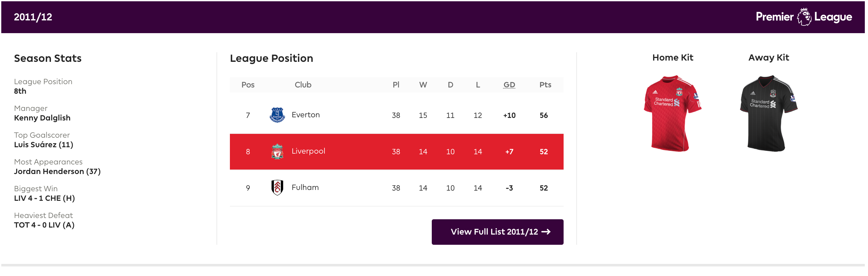Viewport: 868px width, 276px height.
Task: Open the Fulham club link
Action: coord(305,188)
